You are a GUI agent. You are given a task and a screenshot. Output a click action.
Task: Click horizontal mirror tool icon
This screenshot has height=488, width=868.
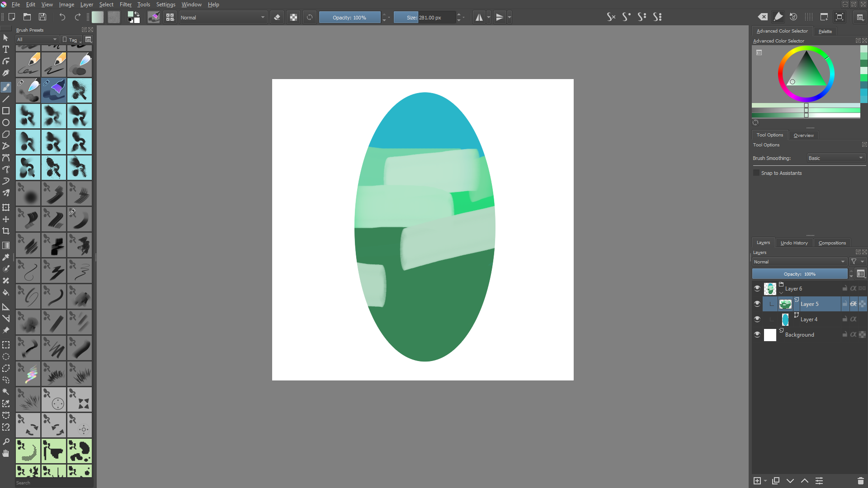coord(479,18)
